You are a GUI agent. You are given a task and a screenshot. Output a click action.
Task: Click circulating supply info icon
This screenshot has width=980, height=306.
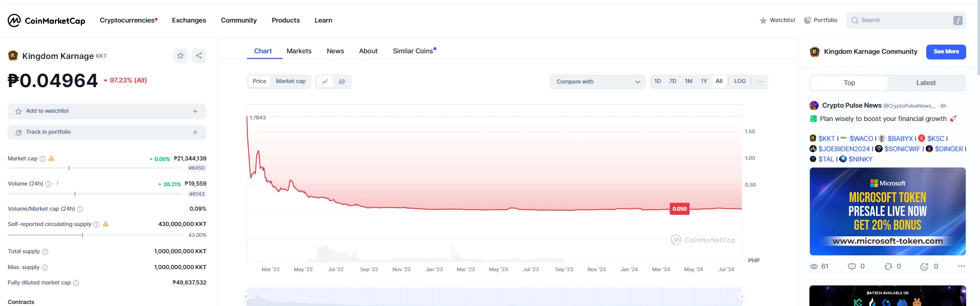[x=96, y=225]
